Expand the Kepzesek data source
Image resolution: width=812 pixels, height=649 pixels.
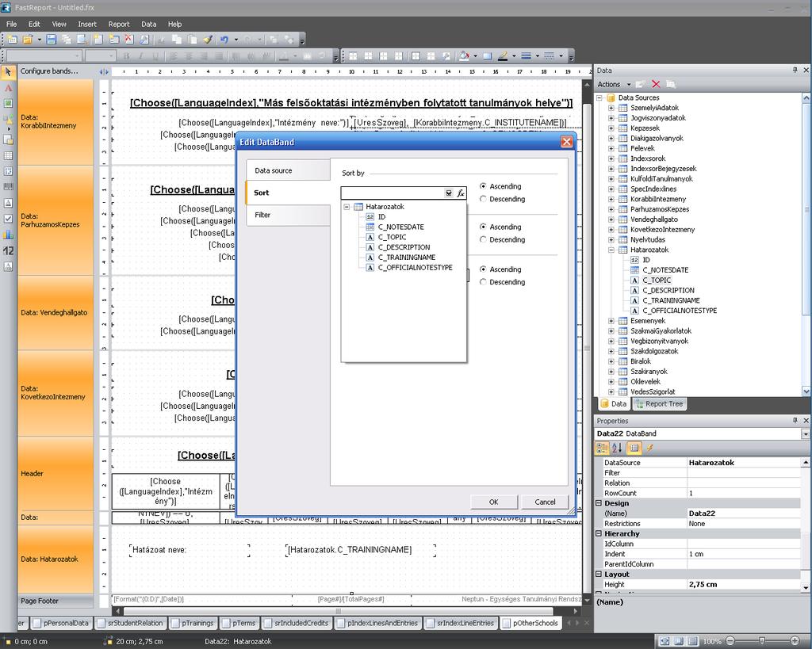click(611, 128)
